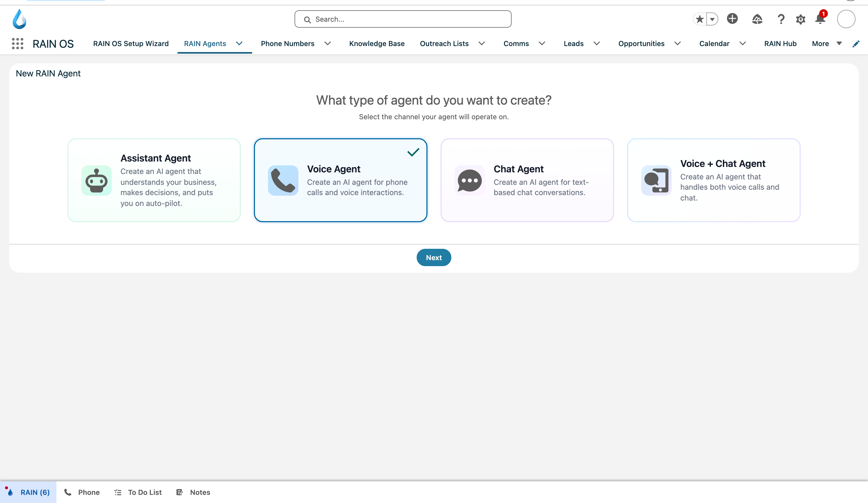Screen dimensions: 868x503
Task: Open the setup gear icon
Action: (800, 19)
